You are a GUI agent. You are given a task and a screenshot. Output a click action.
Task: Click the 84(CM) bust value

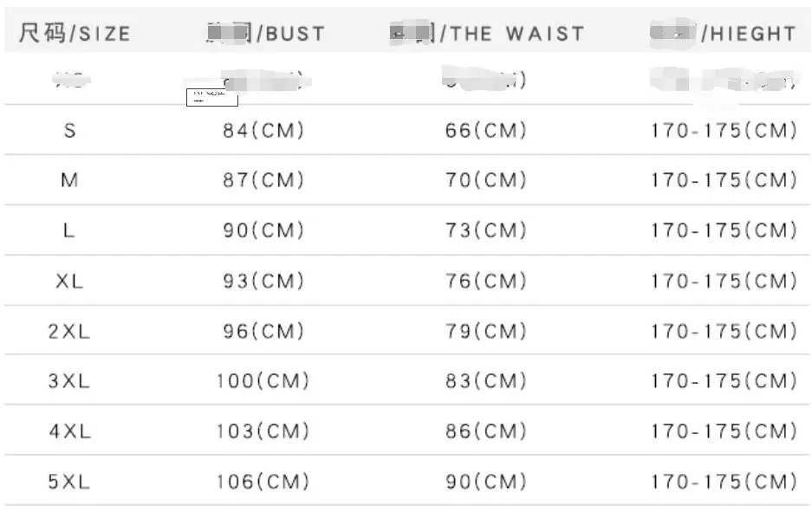tap(263, 131)
